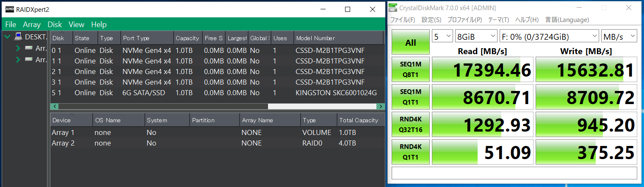Sort disk list by Capacity column

188,38
